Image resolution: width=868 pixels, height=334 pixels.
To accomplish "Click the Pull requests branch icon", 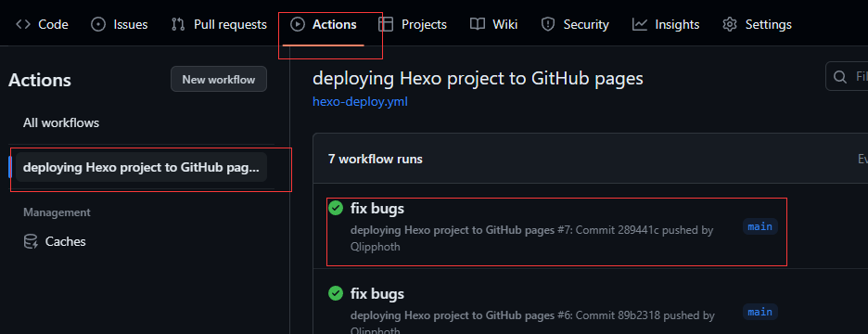I will point(178,24).
